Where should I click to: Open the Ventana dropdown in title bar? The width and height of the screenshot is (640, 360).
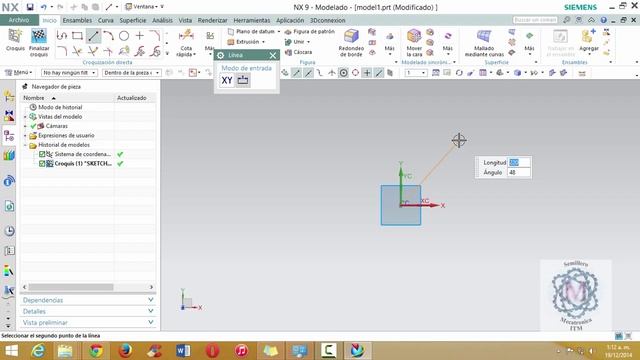point(144,7)
